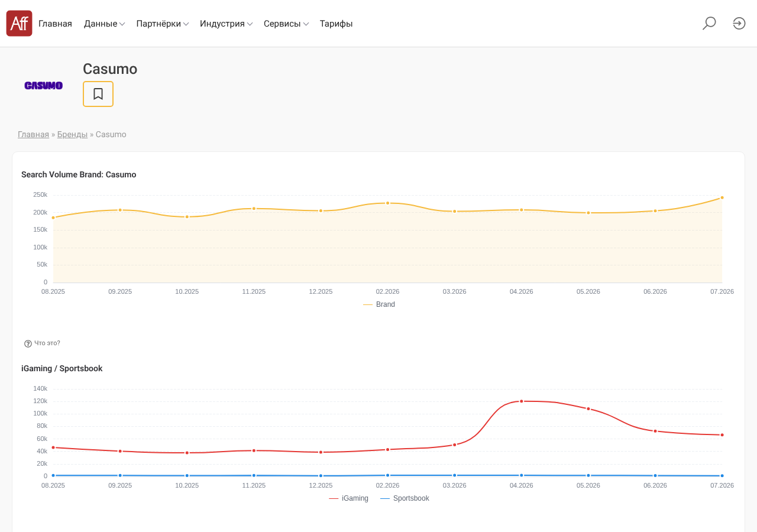Click the 'Search Volume Brand: Casumo' title

79,175
